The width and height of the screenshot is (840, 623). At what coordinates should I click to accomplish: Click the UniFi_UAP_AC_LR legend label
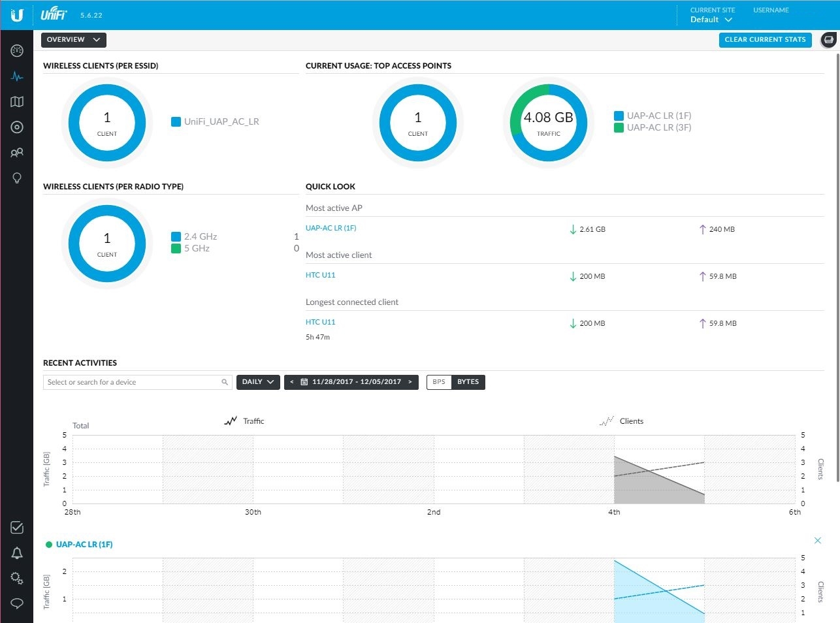[221, 121]
